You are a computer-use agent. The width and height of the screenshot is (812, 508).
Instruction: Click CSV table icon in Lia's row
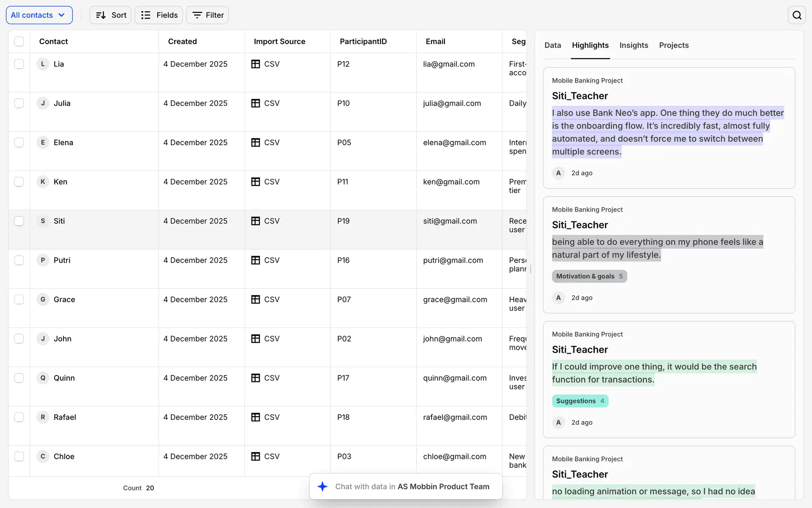255,64
